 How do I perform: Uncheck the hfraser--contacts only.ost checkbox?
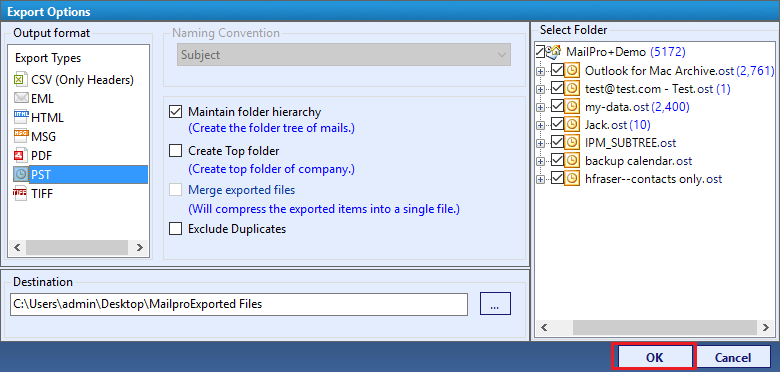click(558, 178)
